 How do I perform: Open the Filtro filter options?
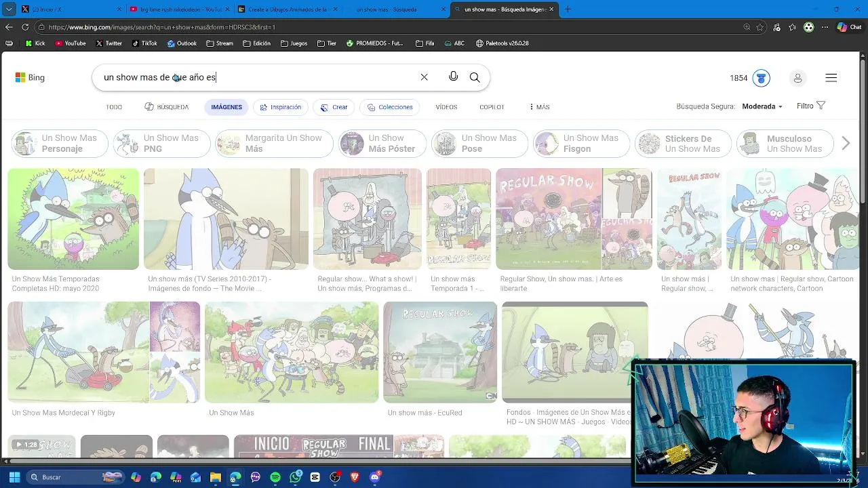pos(811,106)
